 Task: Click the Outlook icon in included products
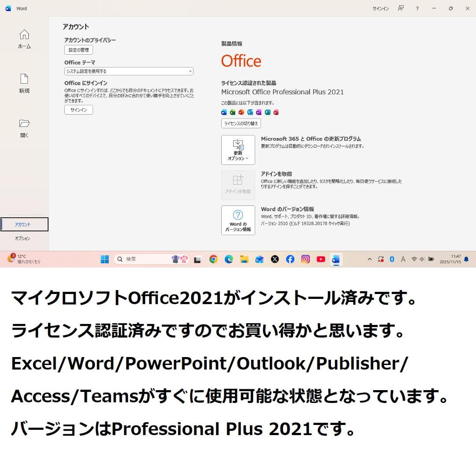[250, 112]
